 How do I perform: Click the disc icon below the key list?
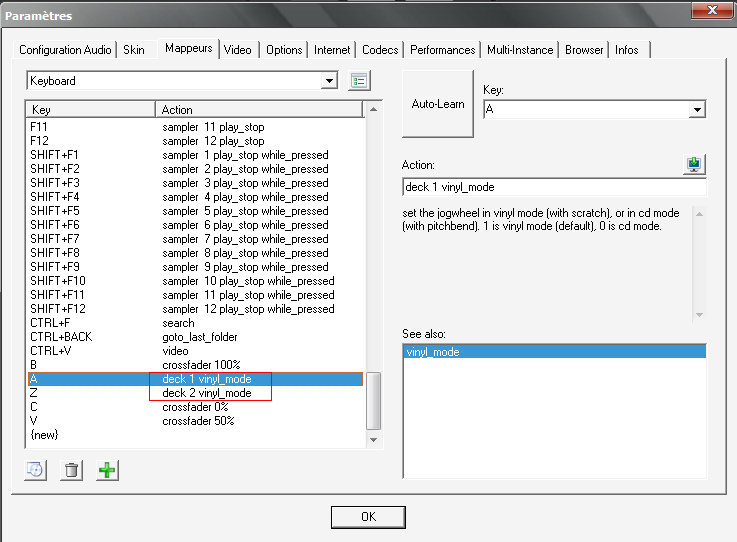[35, 470]
